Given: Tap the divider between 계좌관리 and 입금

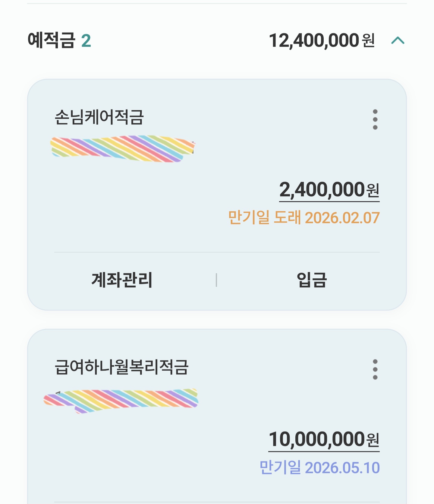Looking at the screenshot, I should [x=216, y=280].
